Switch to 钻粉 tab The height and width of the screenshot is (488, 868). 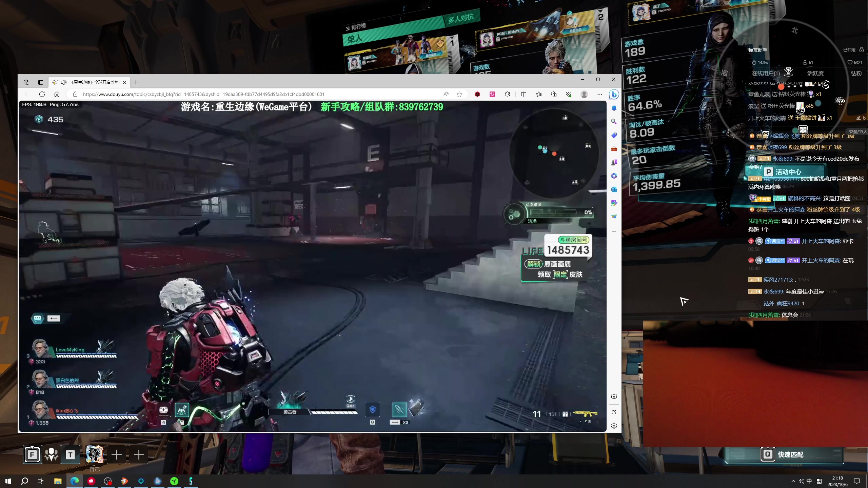point(856,73)
